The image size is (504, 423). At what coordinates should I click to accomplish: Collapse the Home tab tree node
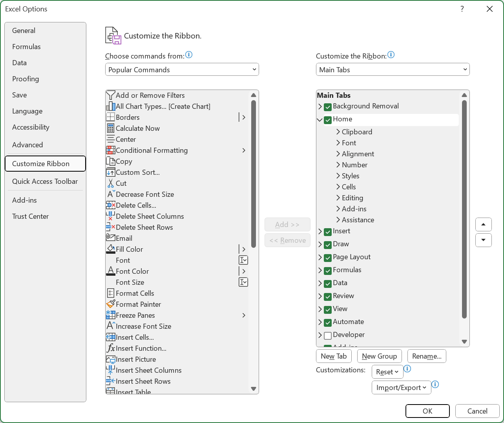tap(320, 119)
